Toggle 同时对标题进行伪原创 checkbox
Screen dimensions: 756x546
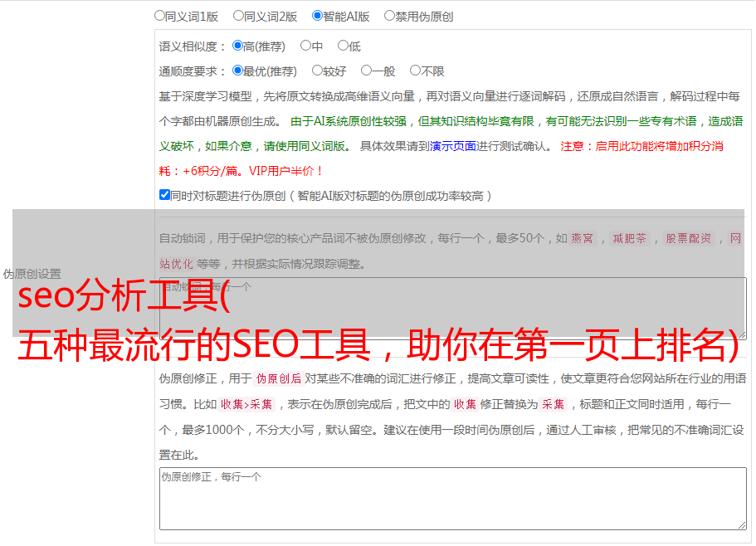click(164, 195)
